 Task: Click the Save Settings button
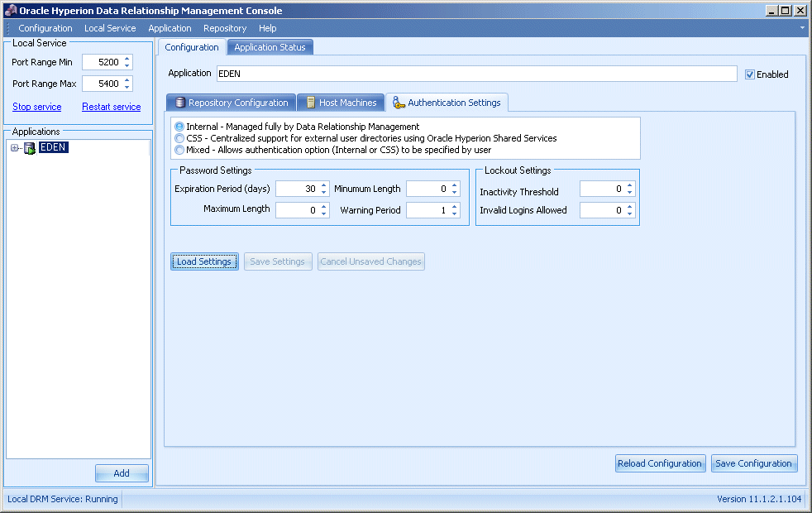277,261
